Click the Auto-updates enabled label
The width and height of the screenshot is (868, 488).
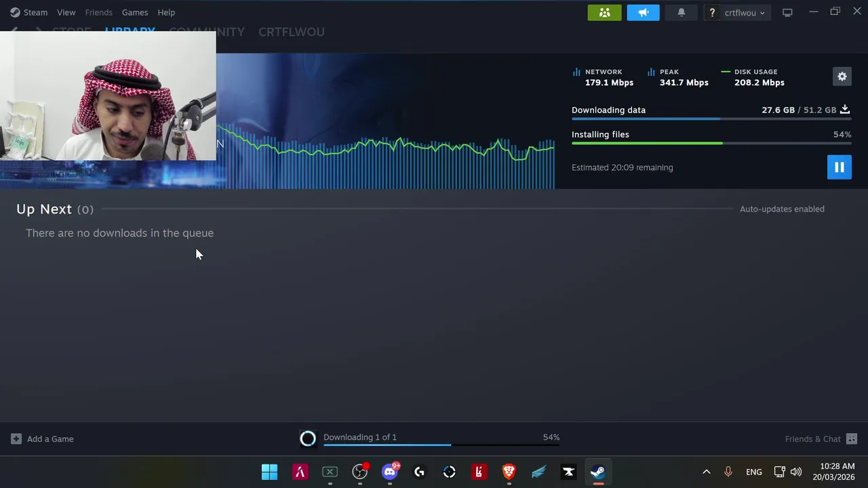point(782,209)
